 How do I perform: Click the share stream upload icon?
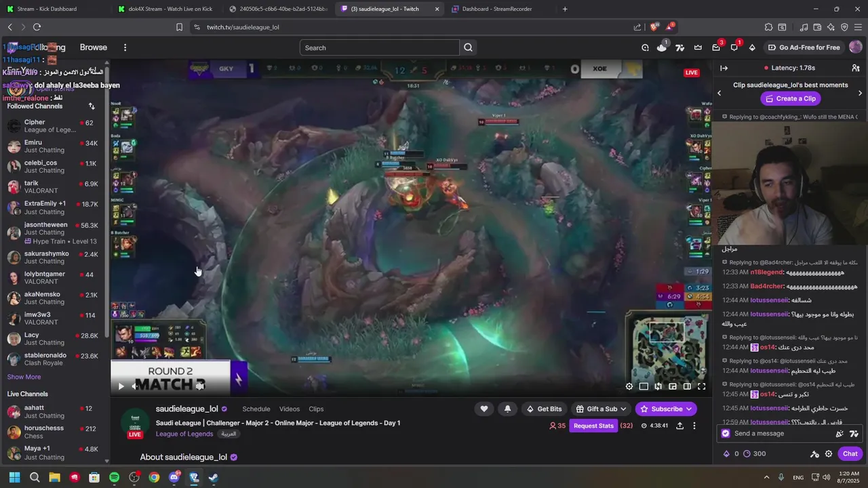pyautogui.click(x=679, y=426)
